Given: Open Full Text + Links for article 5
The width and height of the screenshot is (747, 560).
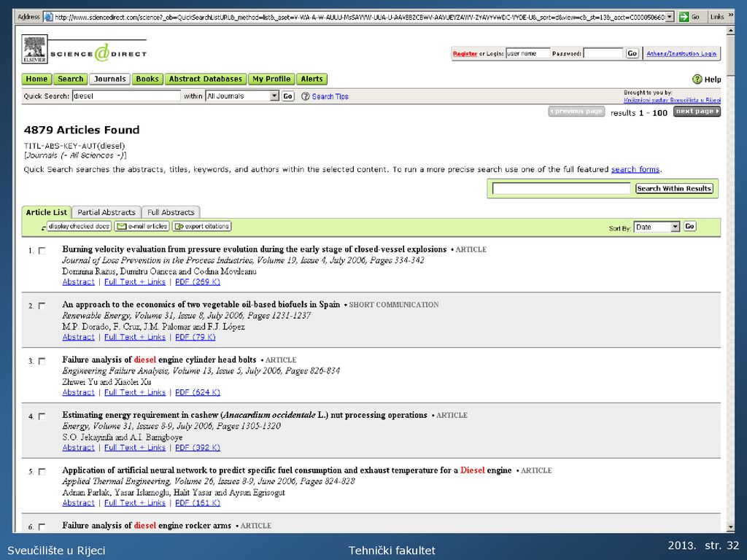Looking at the screenshot, I should click(135, 503).
